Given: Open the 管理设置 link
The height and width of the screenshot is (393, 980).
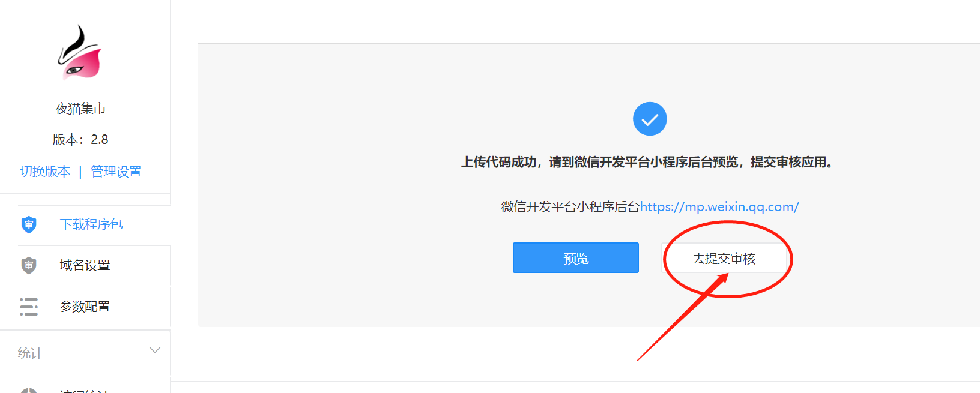Looking at the screenshot, I should (116, 172).
